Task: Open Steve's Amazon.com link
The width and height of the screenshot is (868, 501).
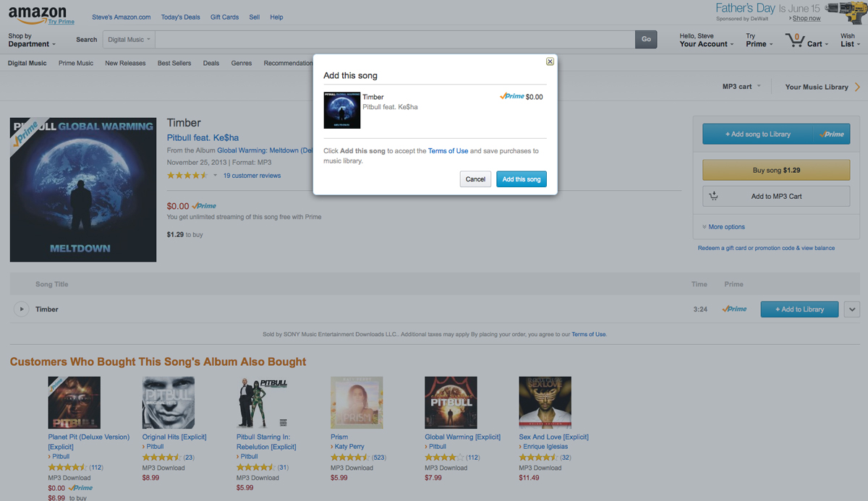Action: [x=122, y=17]
